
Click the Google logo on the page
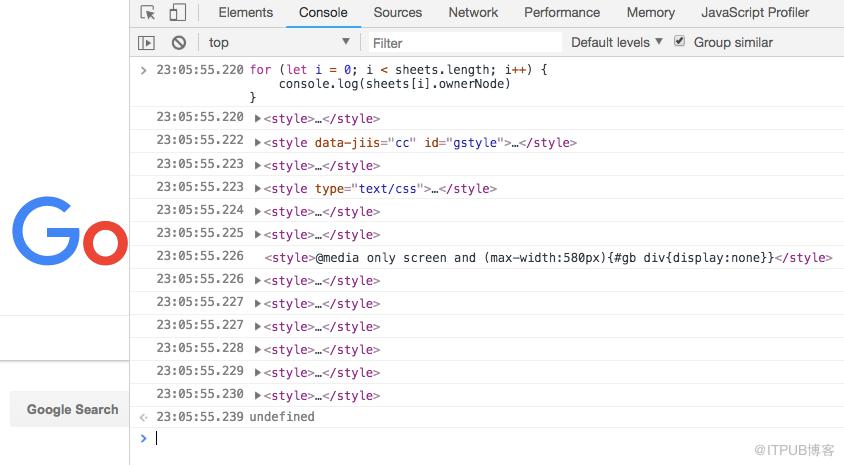71,230
